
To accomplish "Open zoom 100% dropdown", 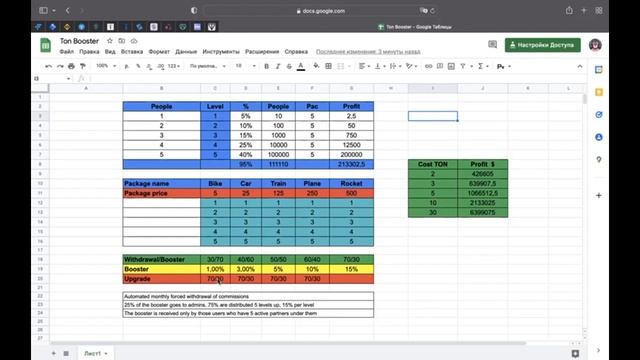I will pyautogui.click(x=106, y=66).
